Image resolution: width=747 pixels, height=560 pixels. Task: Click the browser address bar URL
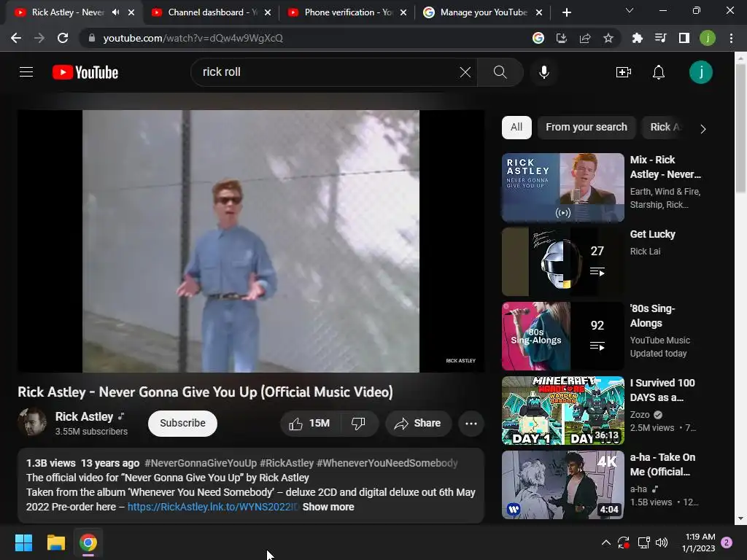point(193,38)
